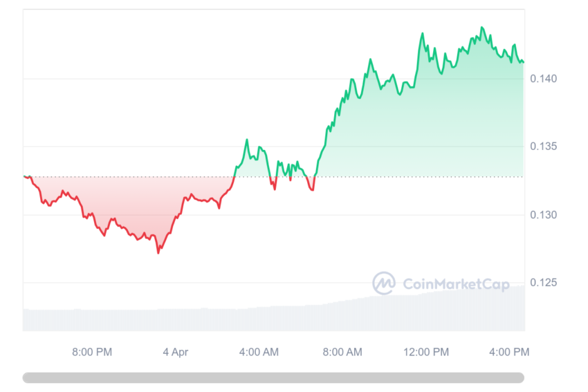Click the 8:00 AM time axis label
Screen dimensions: 588x392
(342, 353)
